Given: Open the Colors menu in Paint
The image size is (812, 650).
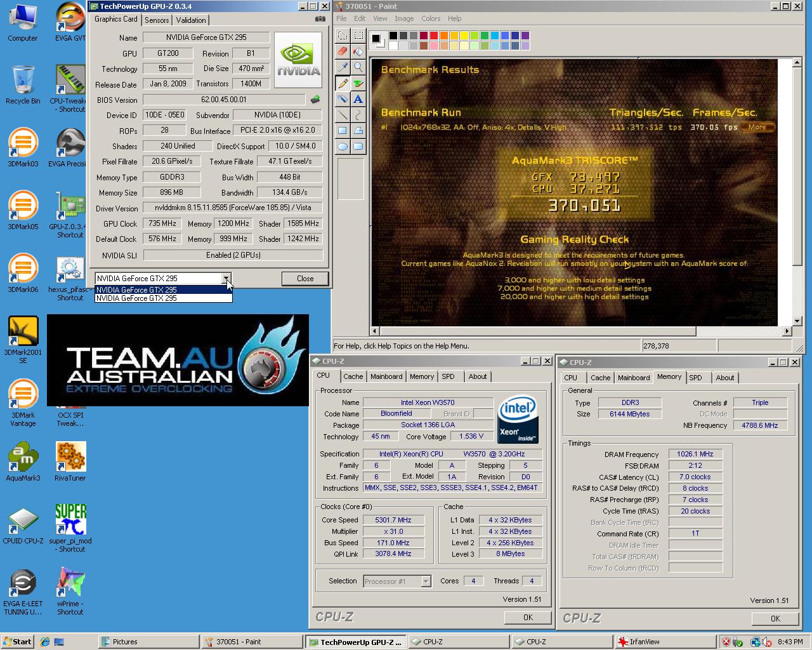Looking at the screenshot, I should [x=431, y=18].
